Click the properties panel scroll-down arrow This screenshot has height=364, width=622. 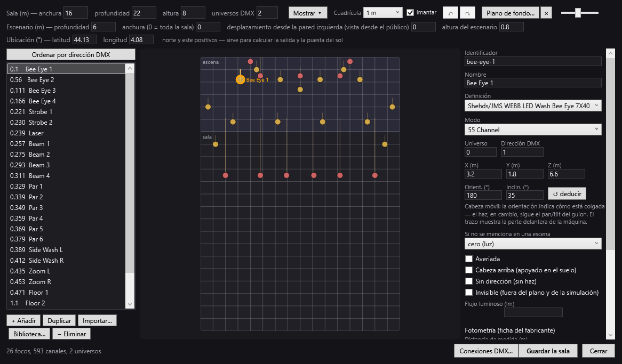610,335
